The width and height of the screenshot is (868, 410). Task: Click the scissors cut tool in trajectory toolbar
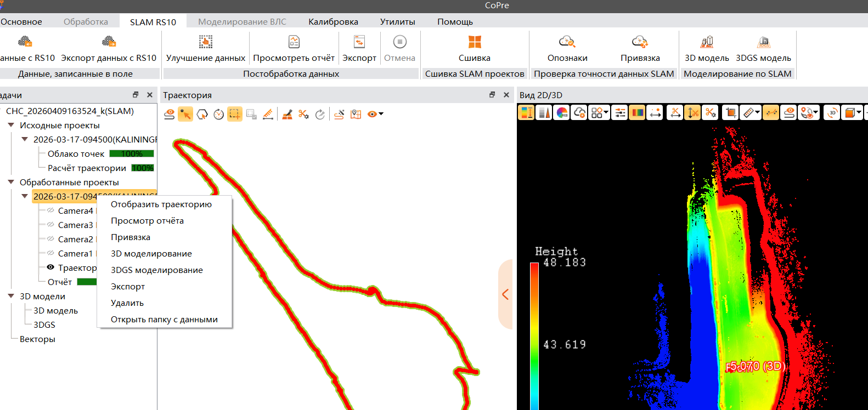coord(303,114)
